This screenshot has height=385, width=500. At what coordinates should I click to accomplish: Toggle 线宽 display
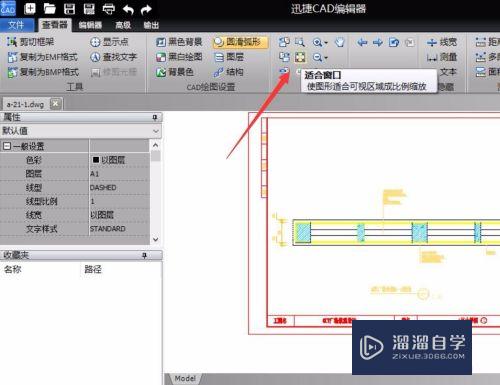[442, 42]
